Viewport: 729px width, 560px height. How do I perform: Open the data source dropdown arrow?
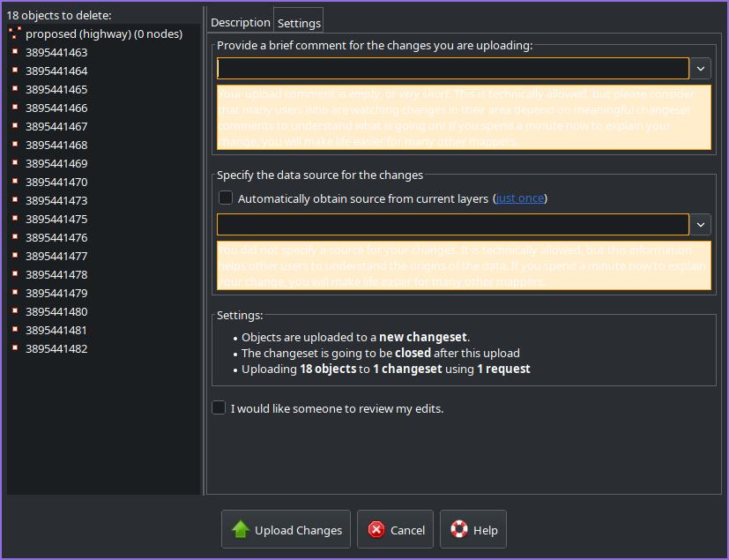(x=700, y=225)
